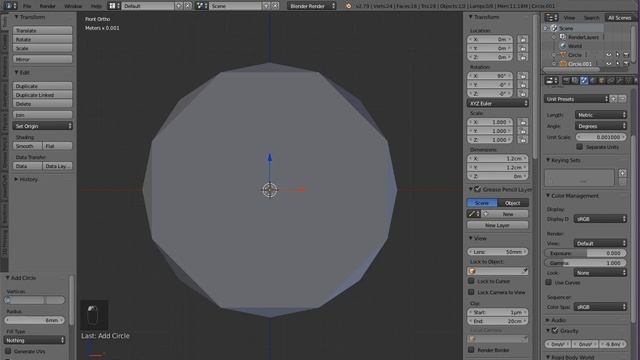Click the Translate button
The image size is (640, 360).
click(x=42, y=30)
